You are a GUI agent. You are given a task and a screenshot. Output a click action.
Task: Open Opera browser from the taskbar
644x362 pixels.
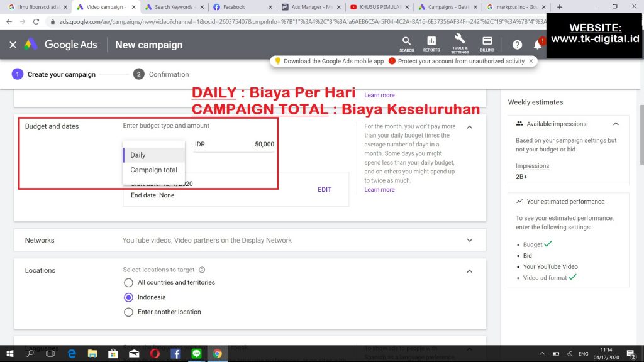[x=154, y=354]
